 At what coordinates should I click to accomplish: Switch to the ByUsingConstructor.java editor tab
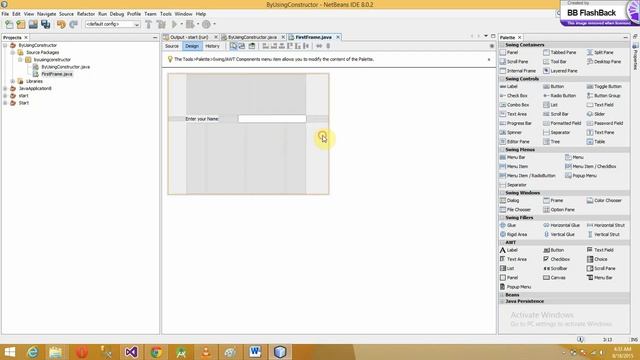[252, 37]
